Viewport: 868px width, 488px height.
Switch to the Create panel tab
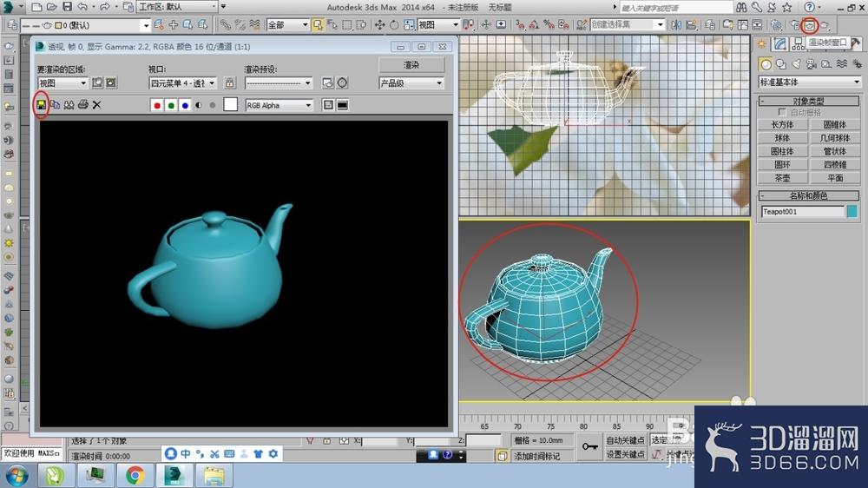762,43
